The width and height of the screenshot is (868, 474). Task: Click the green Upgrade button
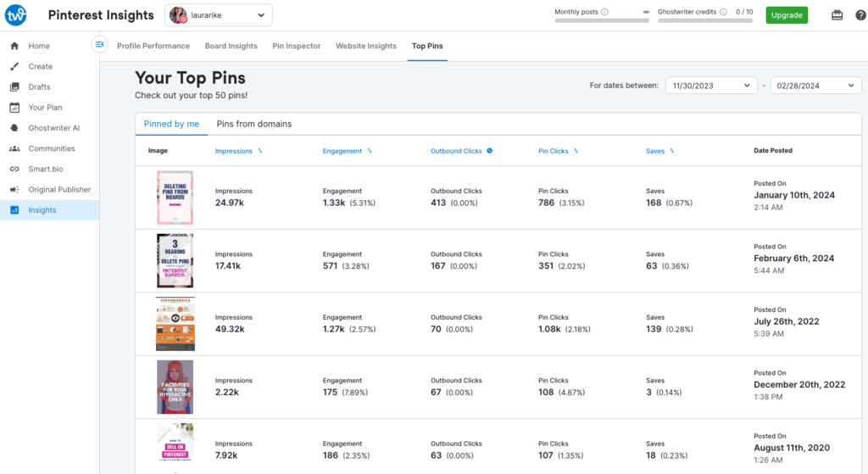click(x=787, y=15)
